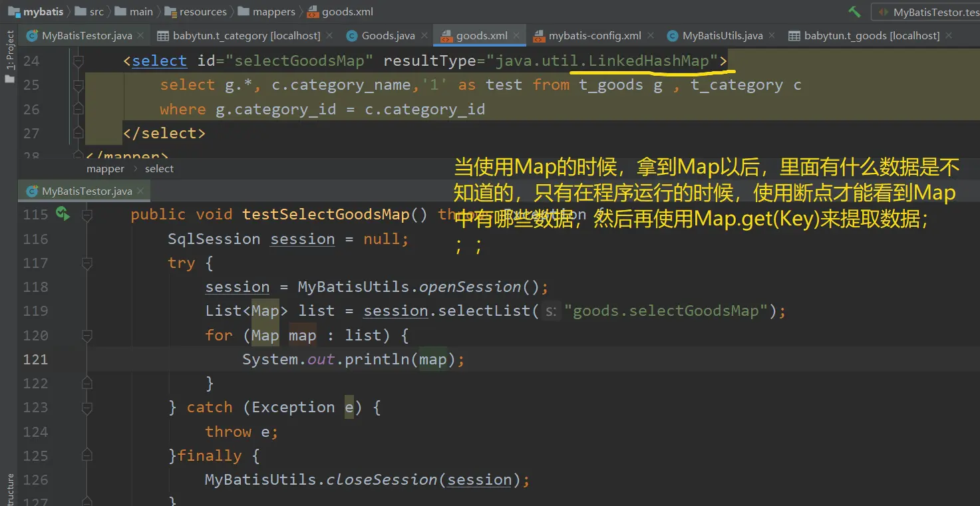Viewport: 980px width, 506px height.
Task: Click the java.util.LinkedHashMap resultType value
Action: pyautogui.click(x=602, y=61)
